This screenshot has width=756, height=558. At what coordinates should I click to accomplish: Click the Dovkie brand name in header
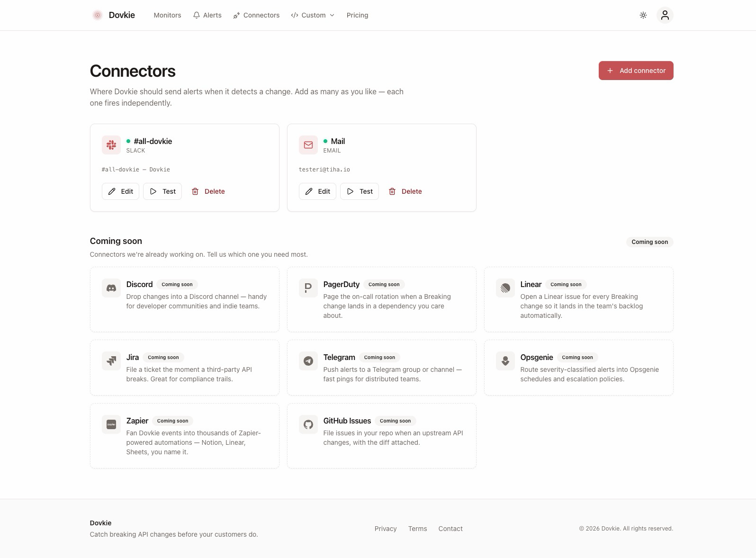point(122,15)
